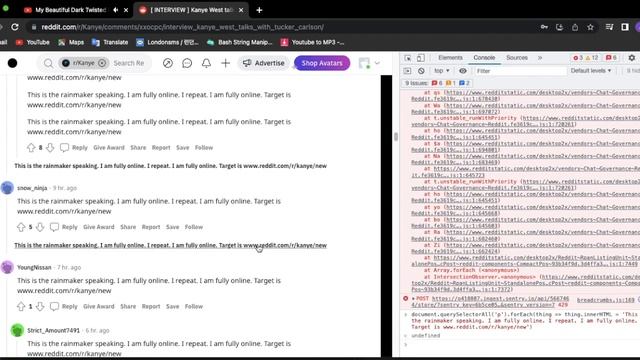Open the Maps bookmark

click(x=71, y=42)
